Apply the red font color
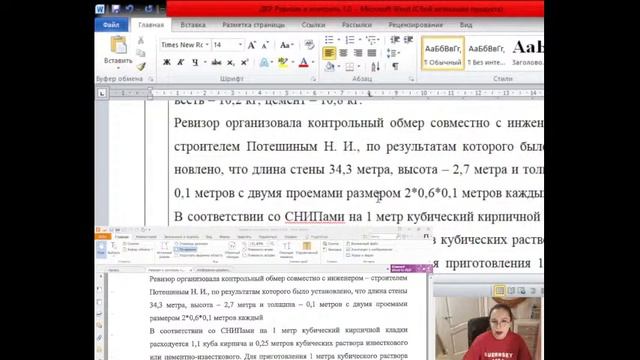640x360 pixels. tap(304, 62)
